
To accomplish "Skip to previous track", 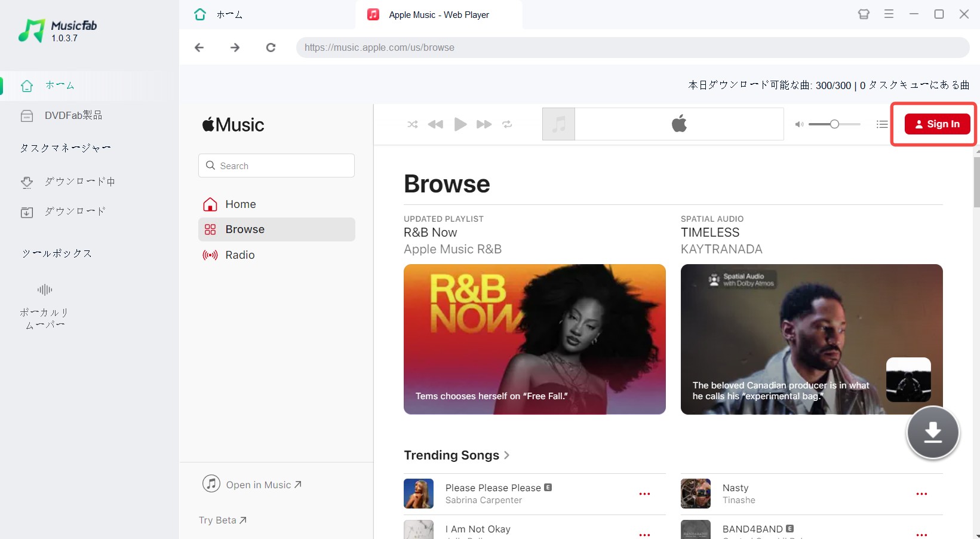I will point(436,124).
